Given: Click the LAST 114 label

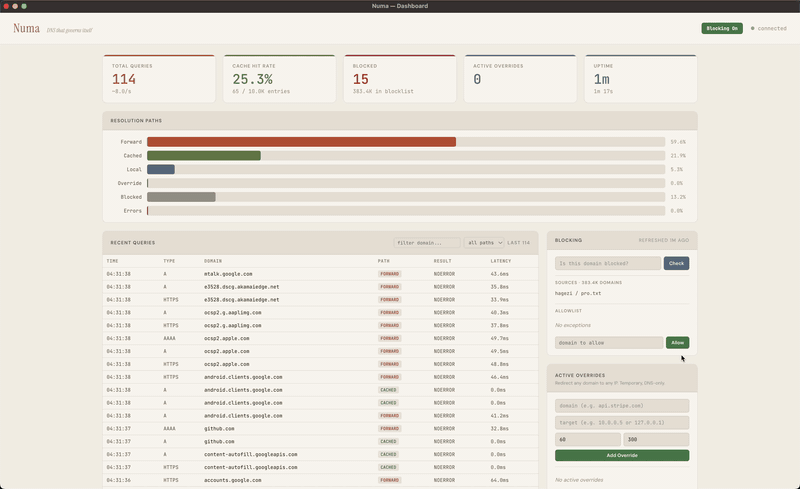Looking at the screenshot, I should tap(518, 243).
